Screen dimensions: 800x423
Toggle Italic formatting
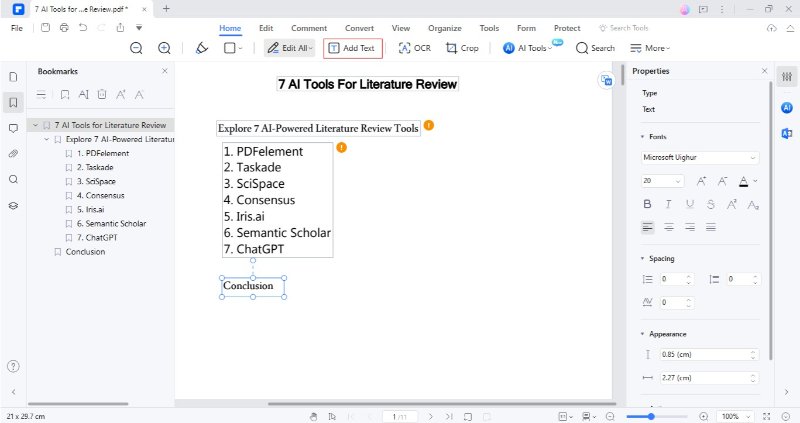coord(668,204)
